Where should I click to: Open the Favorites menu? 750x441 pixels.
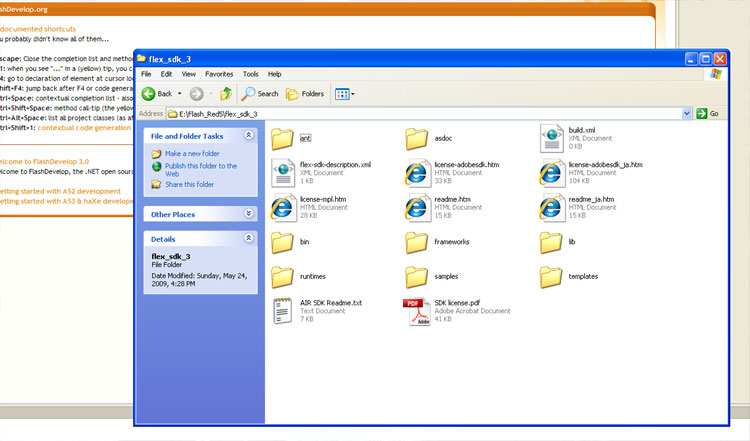(219, 74)
